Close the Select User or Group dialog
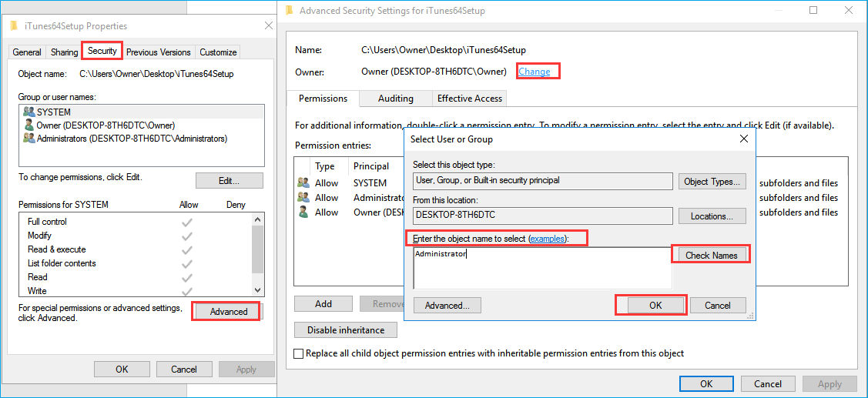This screenshot has height=398, width=868. (x=743, y=139)
